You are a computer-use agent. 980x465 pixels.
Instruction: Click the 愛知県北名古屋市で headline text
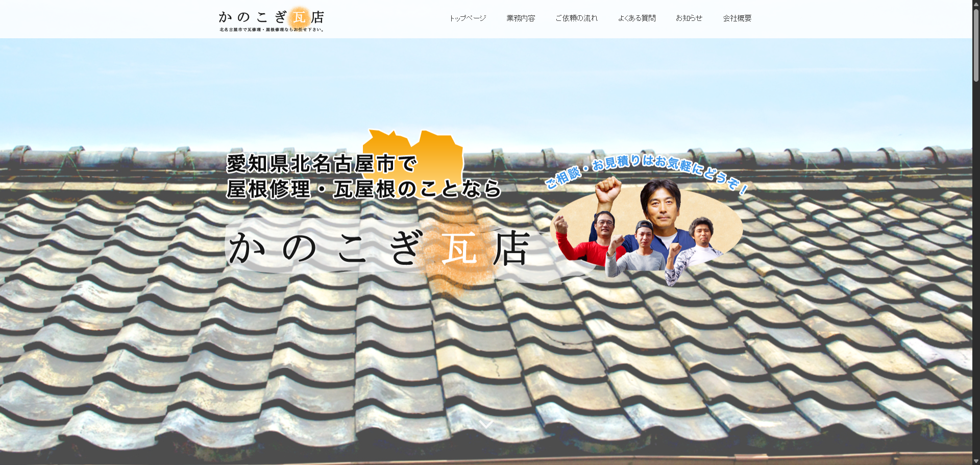click(x=322, y=164)
